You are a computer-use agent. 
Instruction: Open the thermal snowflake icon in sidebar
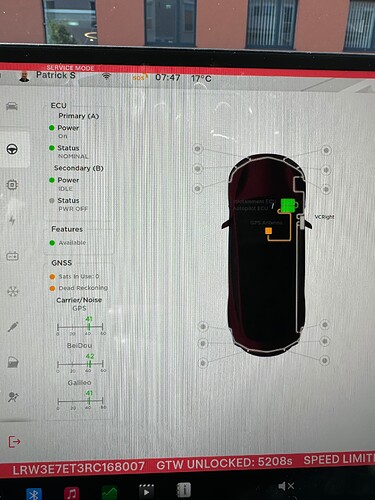(x=13, y=291)
